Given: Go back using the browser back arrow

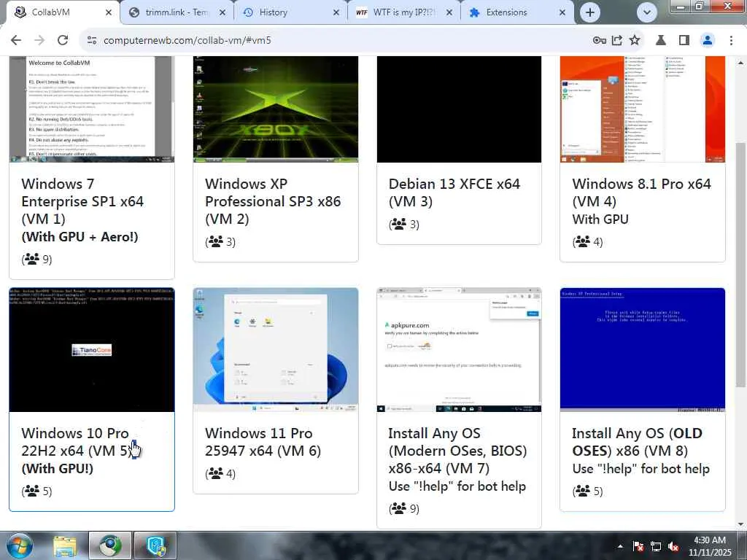Looking at the screenshot, I should coord(16,41).
